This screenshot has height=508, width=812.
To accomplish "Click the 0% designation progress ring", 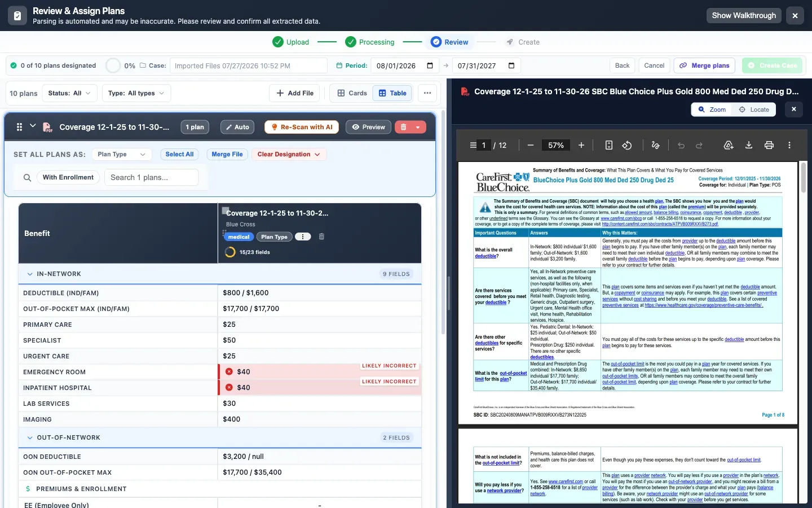I will pos(113,65).
